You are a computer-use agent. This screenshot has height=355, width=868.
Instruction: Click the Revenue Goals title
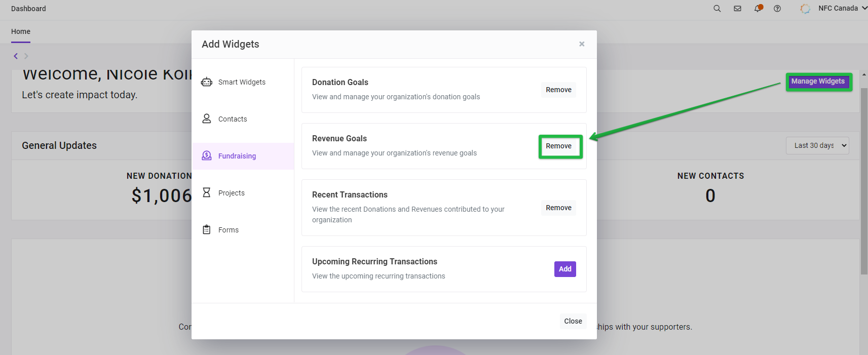click(339, 138)
